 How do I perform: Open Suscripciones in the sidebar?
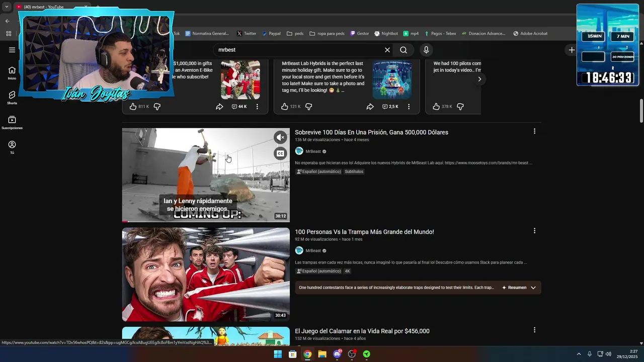coord(12,123)
